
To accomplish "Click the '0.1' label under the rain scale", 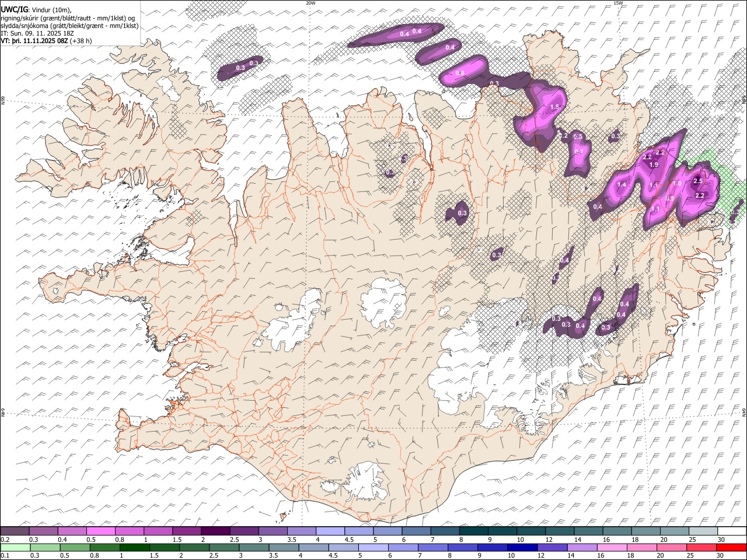I will tap(5, 555).
